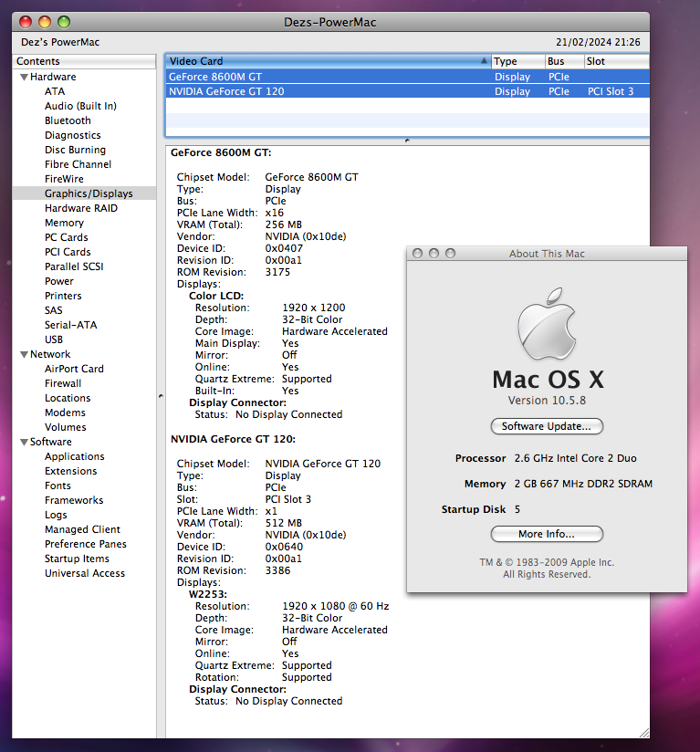This screenshot has height=752, width=700.
Task: Open the Memory entry
Action: [64, 223]
